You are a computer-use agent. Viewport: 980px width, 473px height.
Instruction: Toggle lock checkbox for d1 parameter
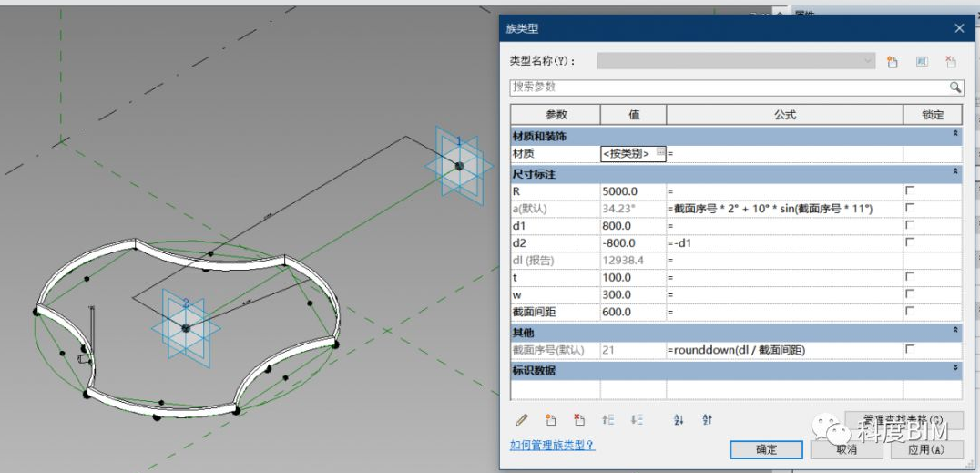tap(909, 224)
